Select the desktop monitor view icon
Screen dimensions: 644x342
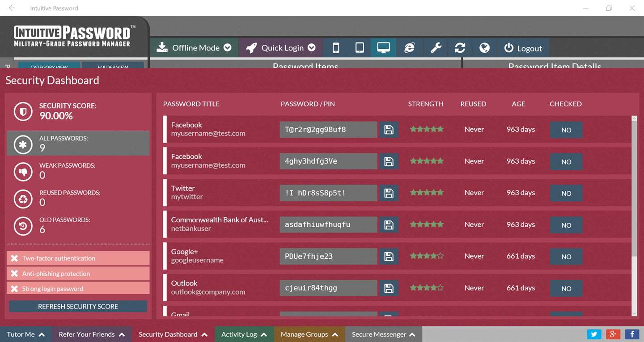pyautogui.click(x=383, y=48)
